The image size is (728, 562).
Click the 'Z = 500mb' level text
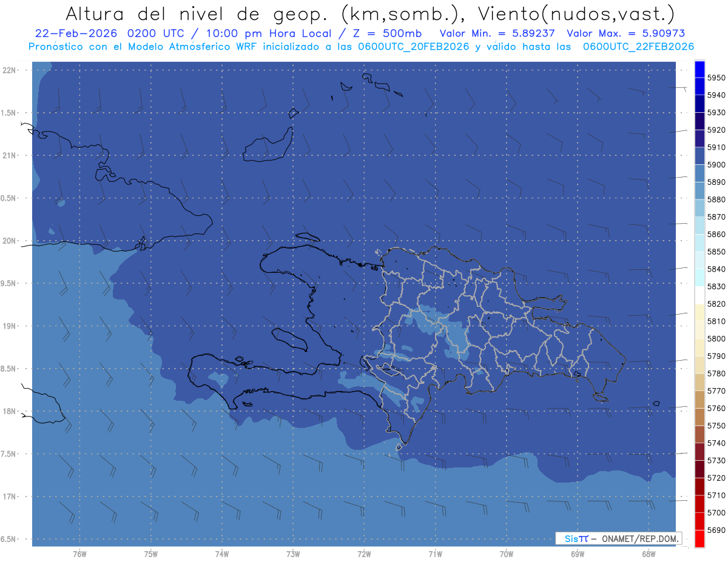pyautogui.click(x=388, y=33)
